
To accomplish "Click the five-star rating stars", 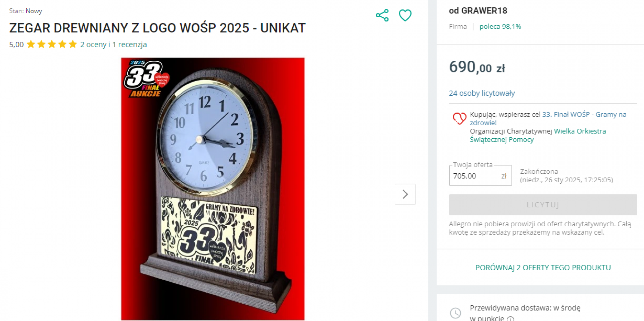I will (x=52, y=44).
